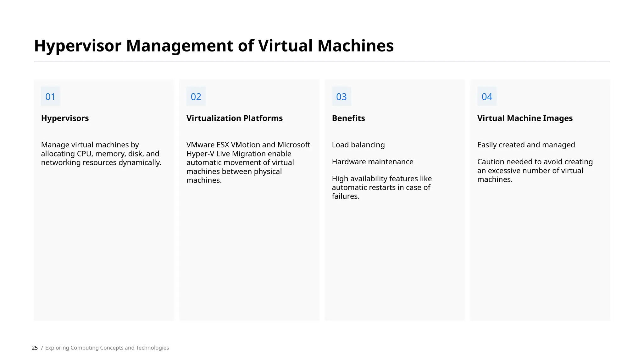The height and width of the screenshot is (362, 644).
Task: Click the 'Easily created and managed' text
Action: [x=526, y=145]
